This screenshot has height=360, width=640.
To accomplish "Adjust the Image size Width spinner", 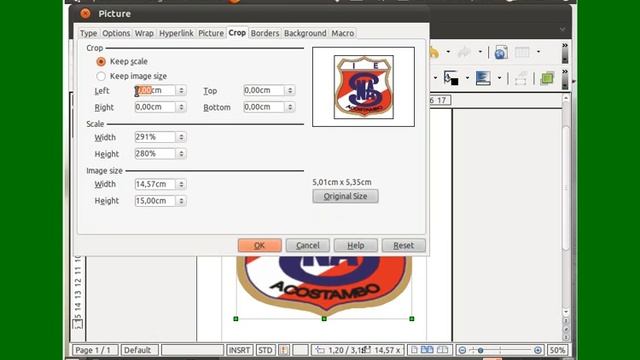I will pyautogui.click(x=181, y=184).
